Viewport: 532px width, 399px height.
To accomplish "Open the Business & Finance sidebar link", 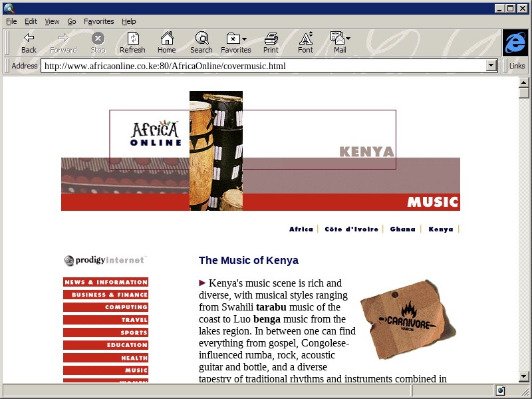I will coord(106,295).
